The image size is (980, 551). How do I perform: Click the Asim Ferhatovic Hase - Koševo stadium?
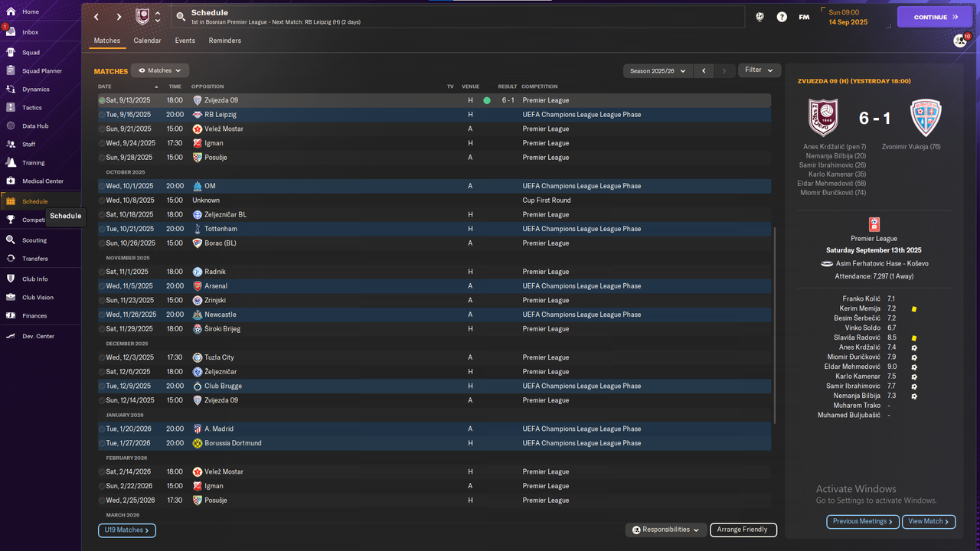(882, 263)
